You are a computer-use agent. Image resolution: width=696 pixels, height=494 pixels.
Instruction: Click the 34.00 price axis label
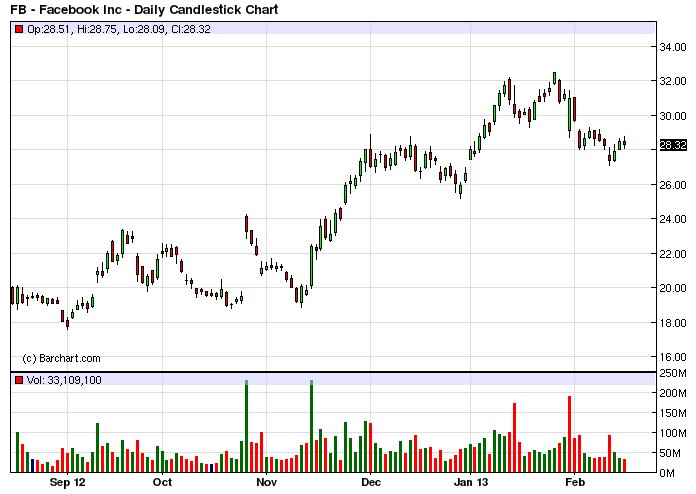[x=673, y=47]
